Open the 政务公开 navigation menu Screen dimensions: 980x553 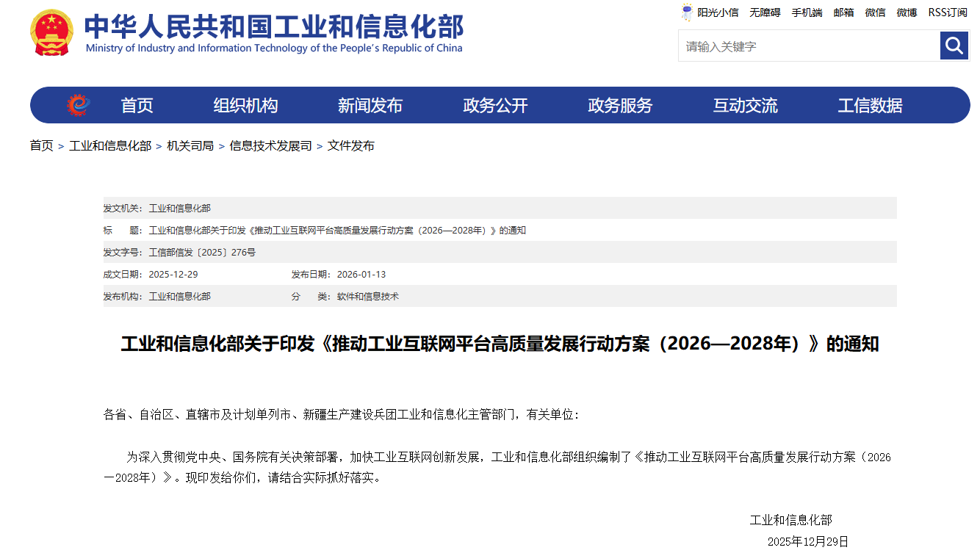coord(494,104)
